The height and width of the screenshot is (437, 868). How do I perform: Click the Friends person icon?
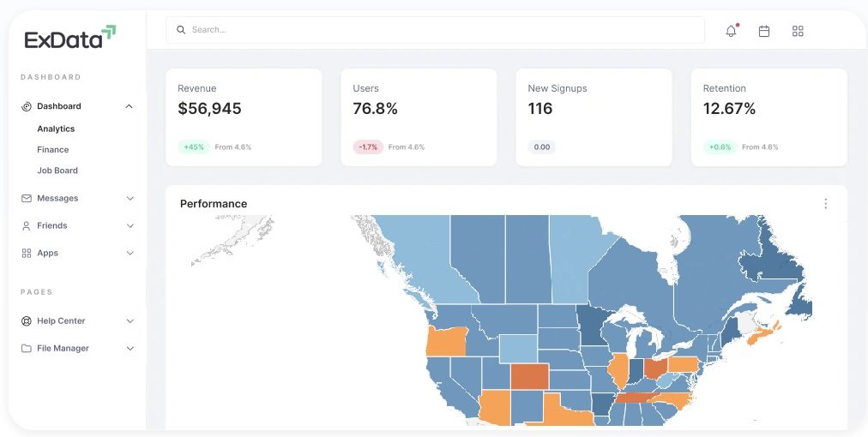(27, 225)
